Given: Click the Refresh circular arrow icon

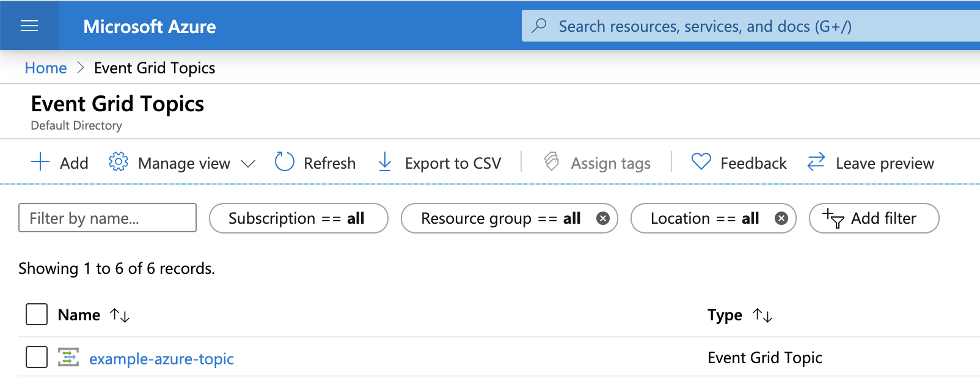Looking at the screenshot, I should pos(285,162).
